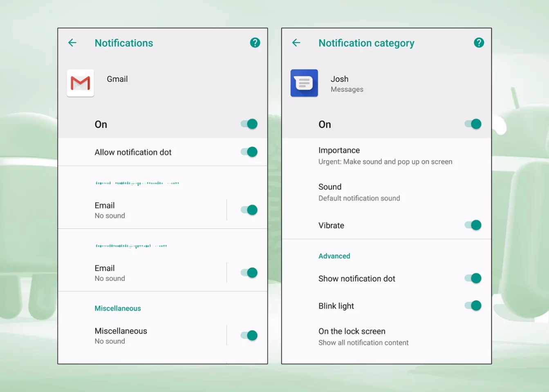This screenshot has width=549, height=392.
Task: Tap the Gmail app icon
Action: coord(80,83)
